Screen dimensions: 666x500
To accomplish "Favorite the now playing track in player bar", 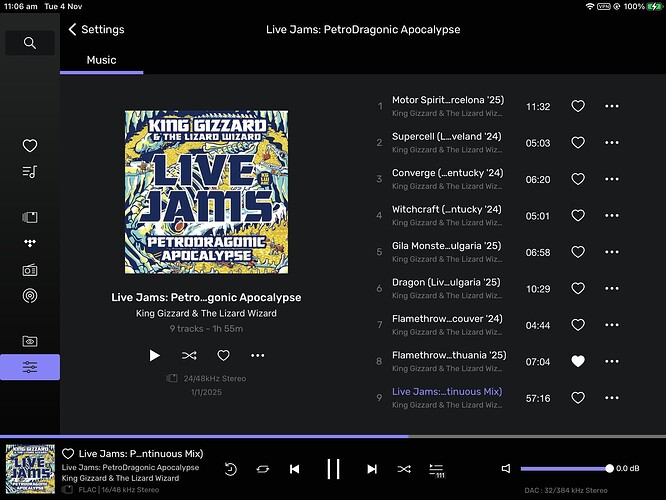I will pos(68,454).
